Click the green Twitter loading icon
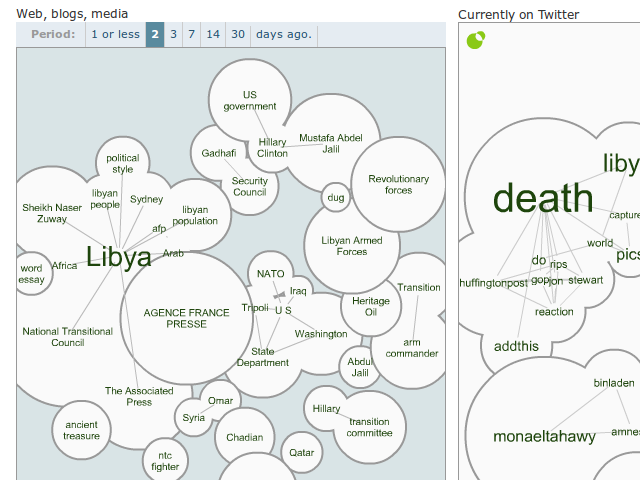 [x=476, y=40]
